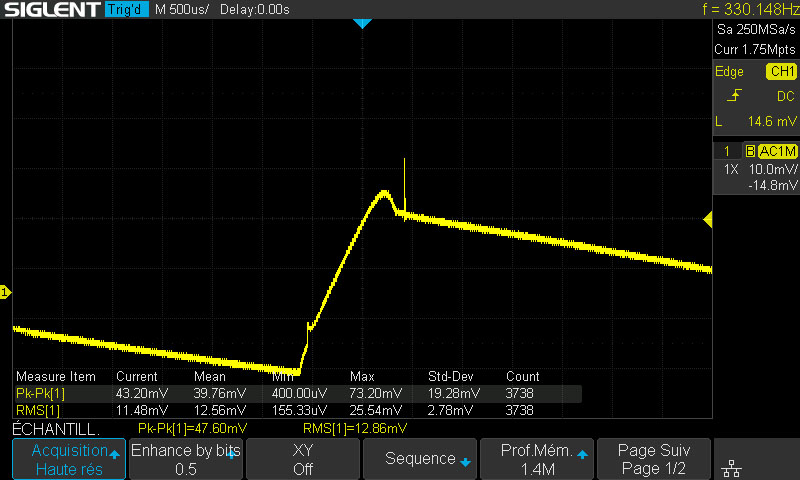
Task: Select the RMS[1] measurement row label
Action: [38, 410]
